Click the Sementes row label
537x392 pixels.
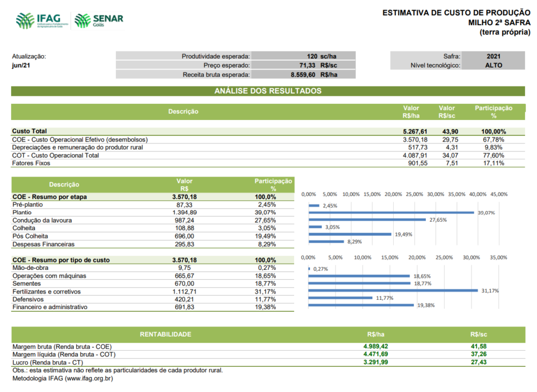[27, 284]
